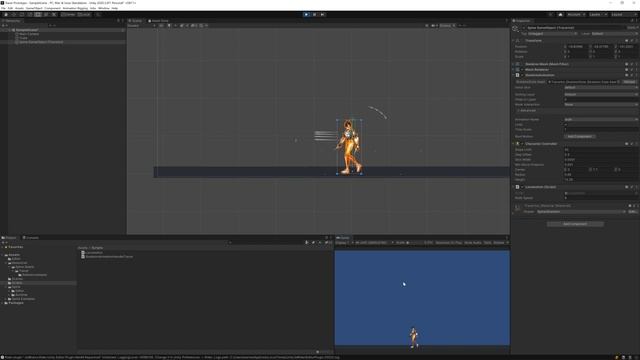Click Root Motion Add Component button

579,136
